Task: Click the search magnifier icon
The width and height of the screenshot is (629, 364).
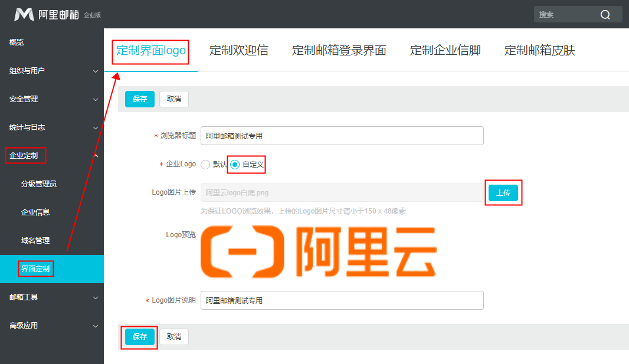Action: 605,15
